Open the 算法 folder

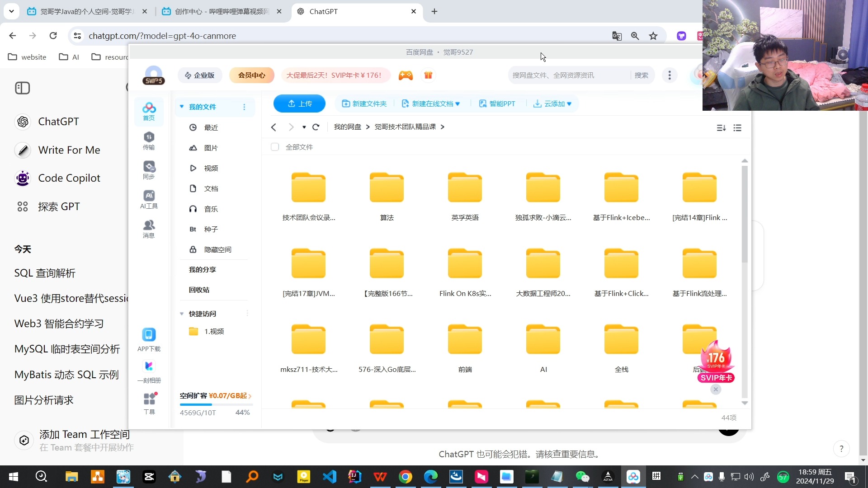[387, 197]
